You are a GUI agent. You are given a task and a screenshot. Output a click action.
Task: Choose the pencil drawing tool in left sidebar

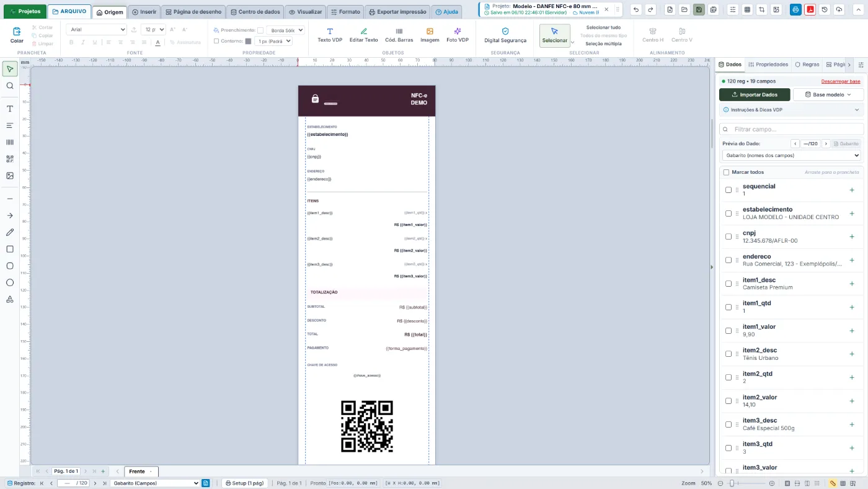coord(10,232)
